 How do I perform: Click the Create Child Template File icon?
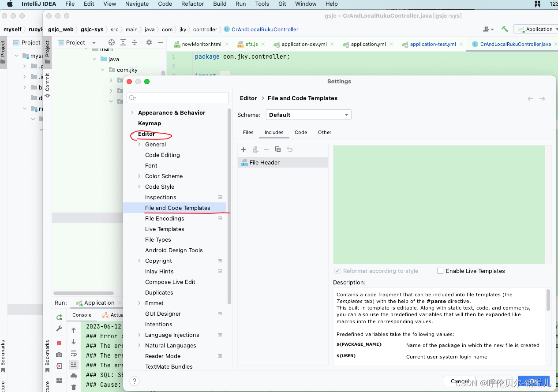(x=255, y=149)
